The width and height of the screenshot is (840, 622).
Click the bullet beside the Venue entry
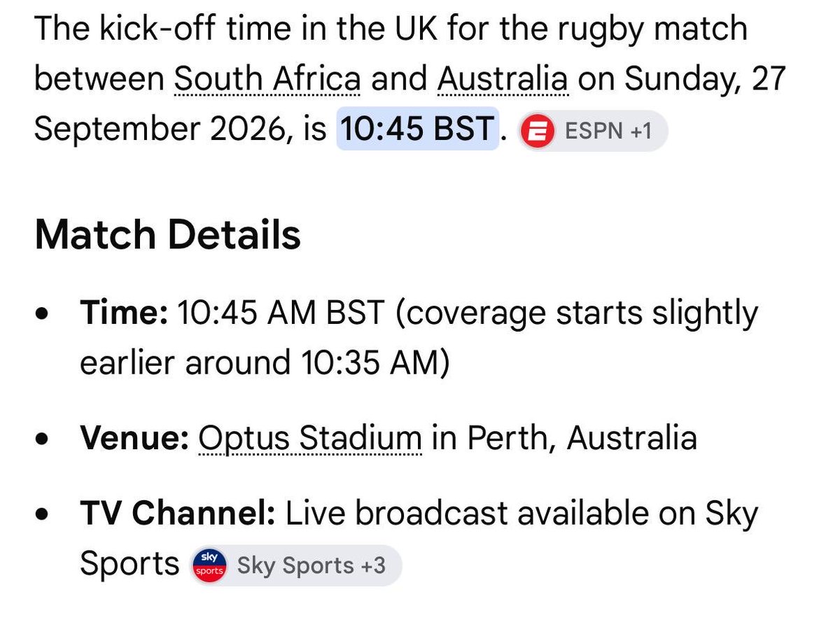tap(42, 441)
